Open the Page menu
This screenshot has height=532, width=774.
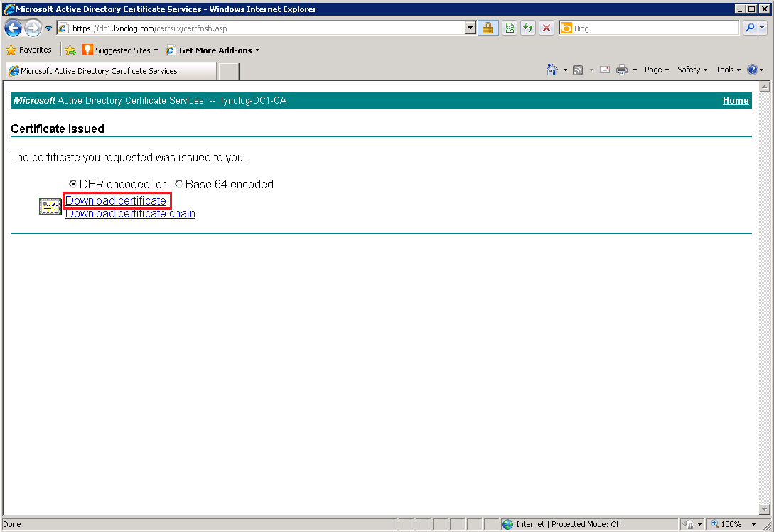657,70
